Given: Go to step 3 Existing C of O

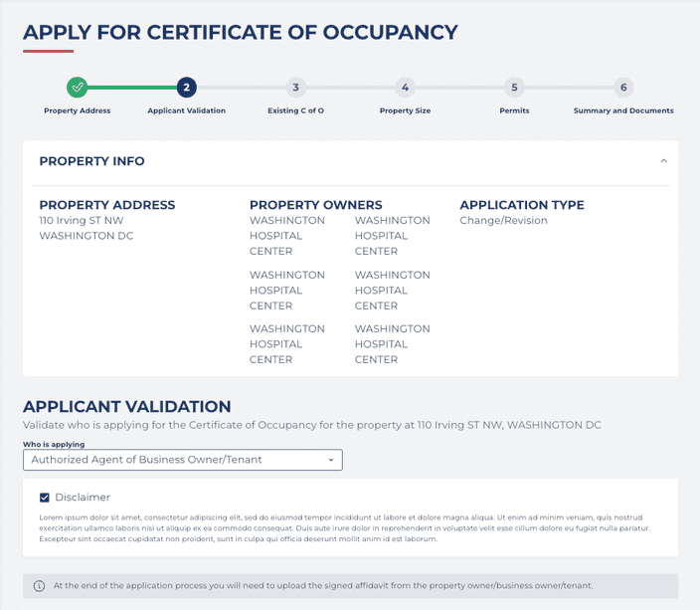Looking at the screenshot, I should click(295, 88).
